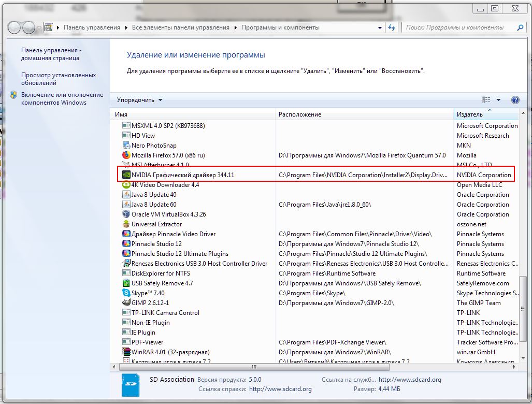Image resolution: width=532 pixels, height=404 pixels.
Task: Open the Упорядочить dropdown menu
Action: (x=139, y=100)
